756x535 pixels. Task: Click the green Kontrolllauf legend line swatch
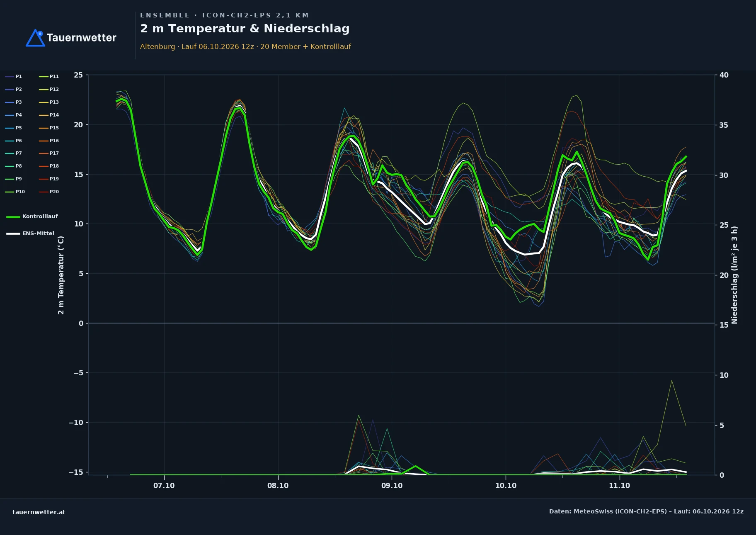[13, 217]
